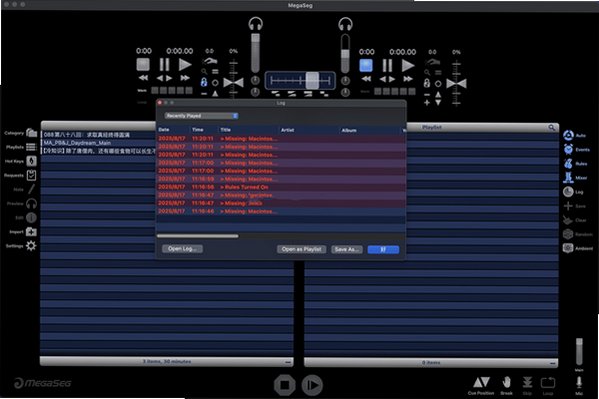Image resolution: width=599 pixels, height=399 pixels.
Task: Click the Save plus icon in right sidebar
Action: (568, 206)
